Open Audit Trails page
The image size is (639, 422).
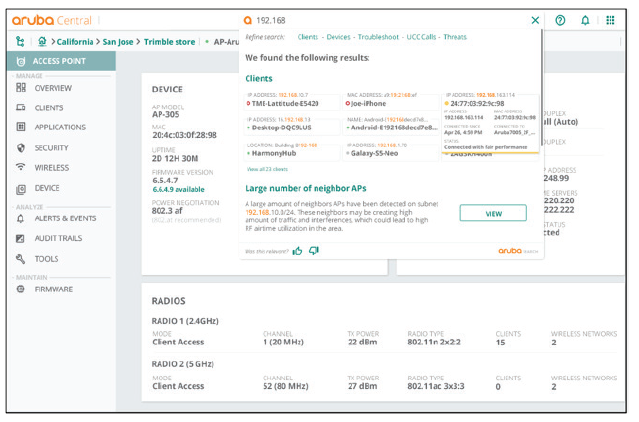[58, 238]
